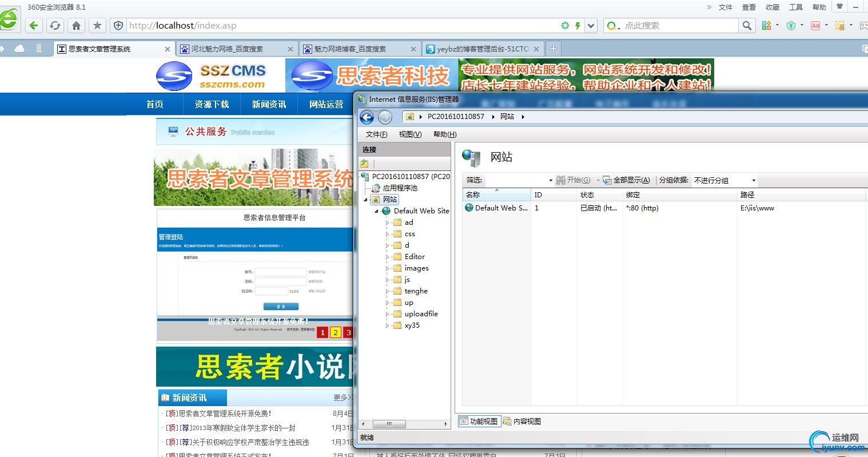Open the browser 工具 menu
Screen dimensions: 868x457
coord(796,7)
